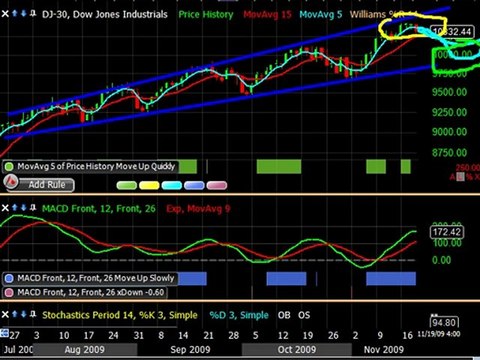Image resolution: width=480 pixels, height=360 pixels.
Task: Select the MovAvg 5 legend label
Action: (321, 14)
